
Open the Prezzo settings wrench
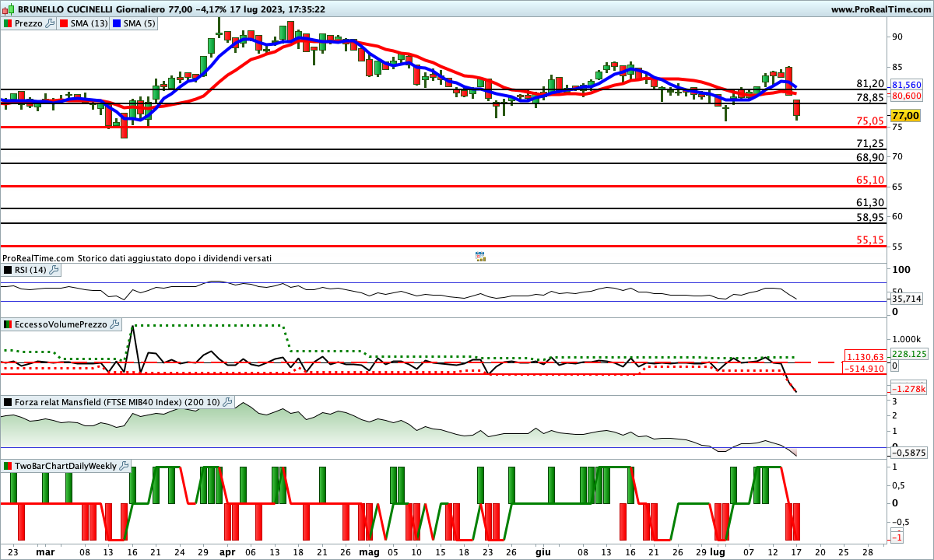(51, 23)
